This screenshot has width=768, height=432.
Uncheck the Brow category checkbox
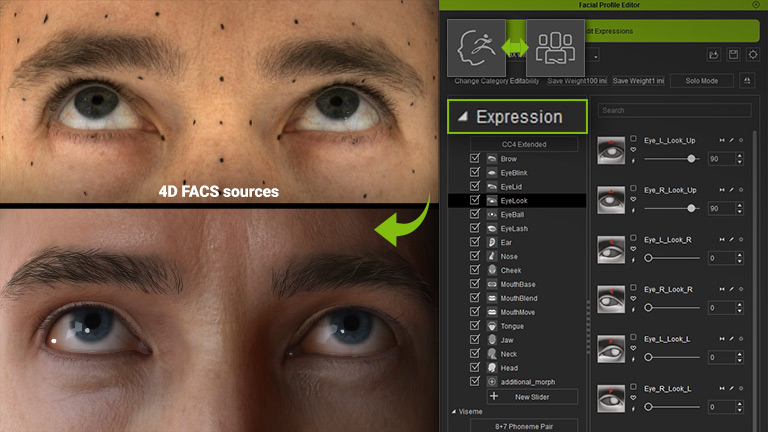[475, 159]
